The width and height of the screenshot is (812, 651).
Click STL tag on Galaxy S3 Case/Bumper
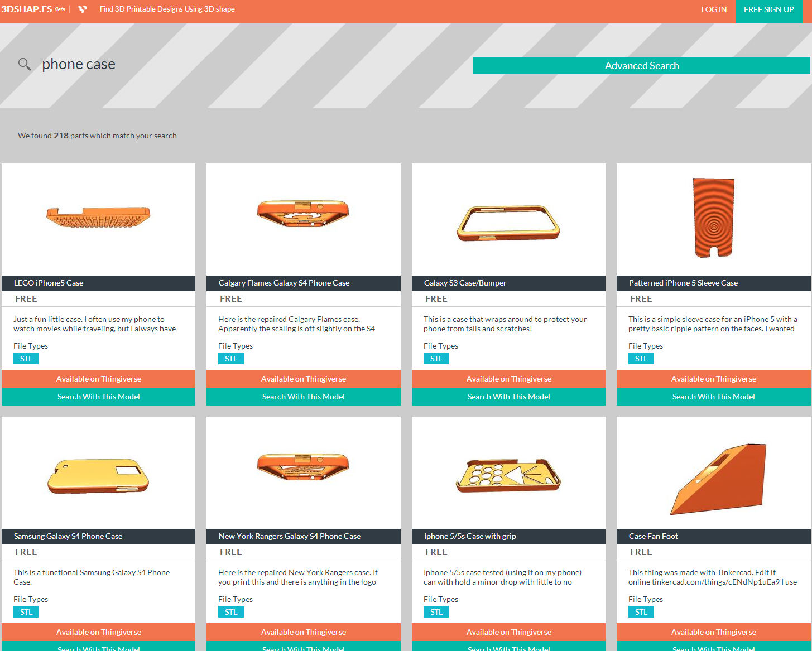436,359
